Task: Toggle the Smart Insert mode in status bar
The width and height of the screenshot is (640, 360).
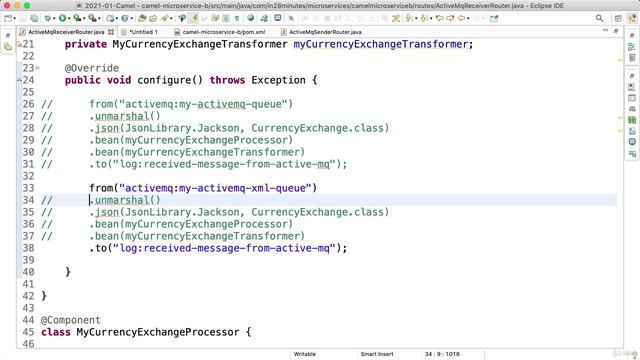Action: tap(377, 354)
